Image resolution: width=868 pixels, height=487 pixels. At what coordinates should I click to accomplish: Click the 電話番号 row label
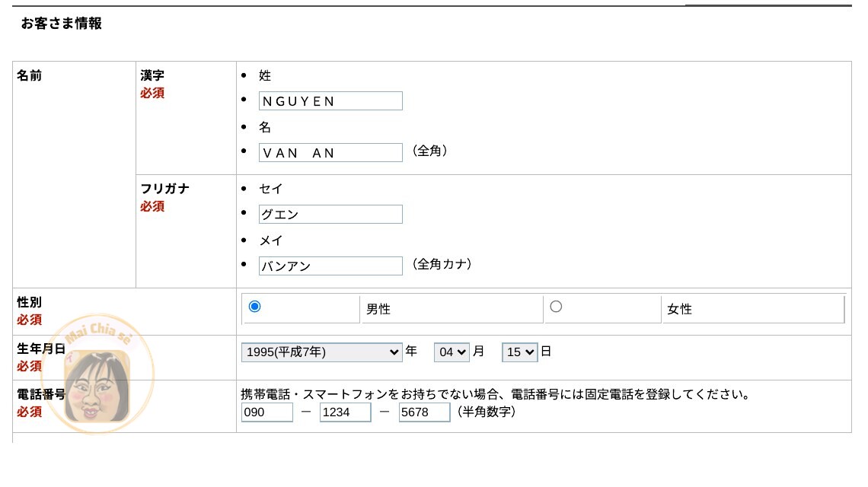(x=41, y=395)
